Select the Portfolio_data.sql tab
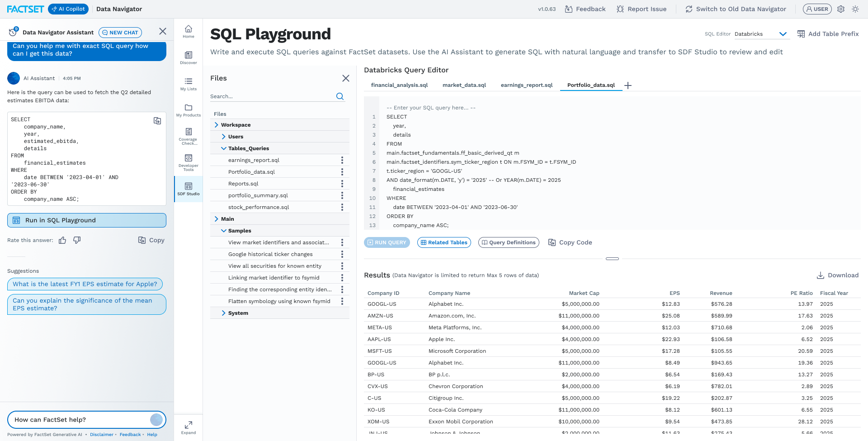Viewport: 868px width, 441px height. click(591, 85)
